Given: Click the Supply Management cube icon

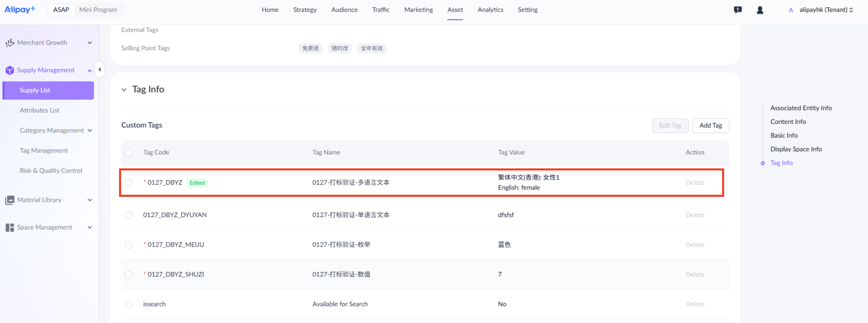Looking at the screenshot, I should (10, 71).
